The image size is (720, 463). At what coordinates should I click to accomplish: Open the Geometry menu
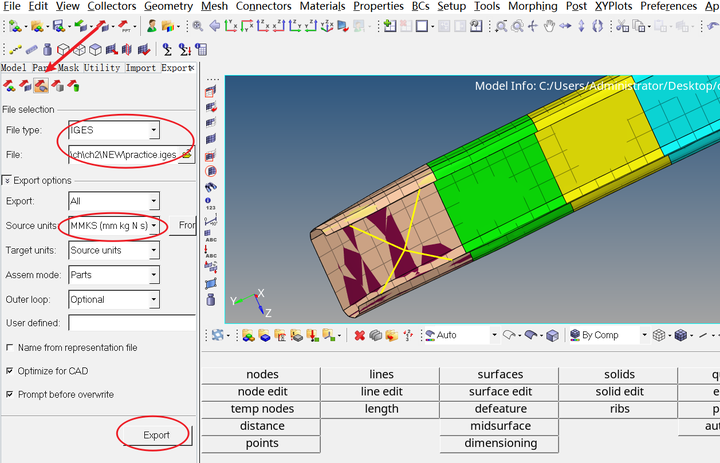coord(168,6)
